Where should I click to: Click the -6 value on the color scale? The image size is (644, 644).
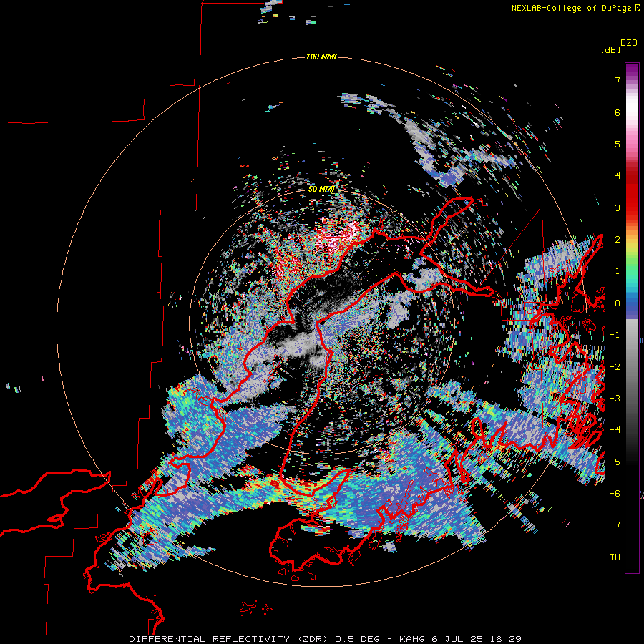click(615, 494)
